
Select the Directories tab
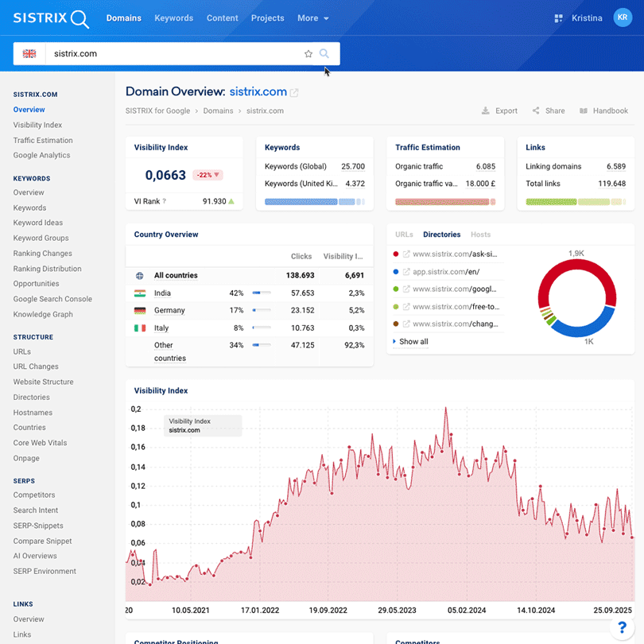click(442, 235)
